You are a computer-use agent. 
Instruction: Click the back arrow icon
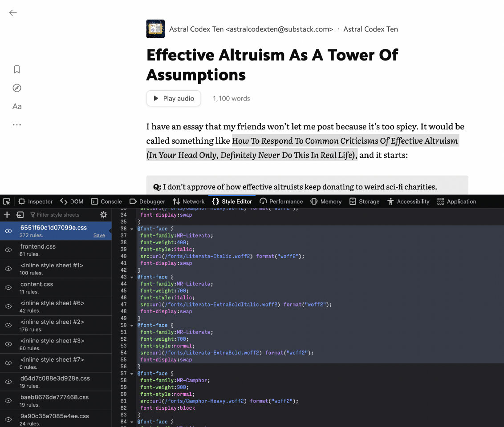(x=13, y=13)
